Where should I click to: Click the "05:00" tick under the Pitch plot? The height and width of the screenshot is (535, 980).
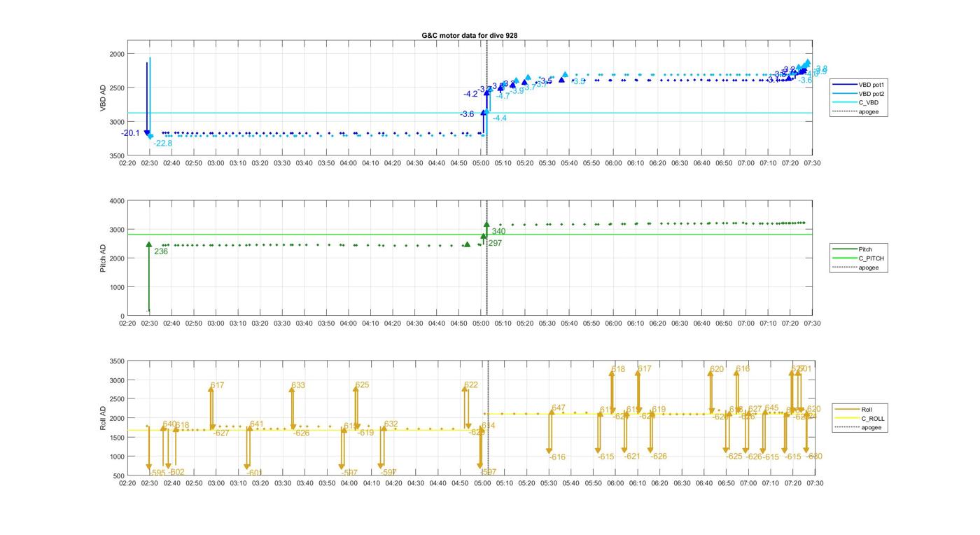(480, 324)
